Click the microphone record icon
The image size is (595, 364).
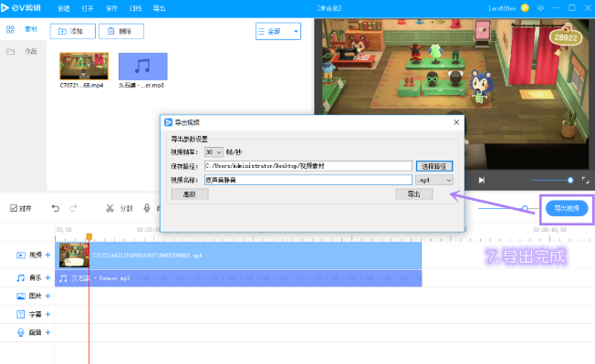[147, 208]
